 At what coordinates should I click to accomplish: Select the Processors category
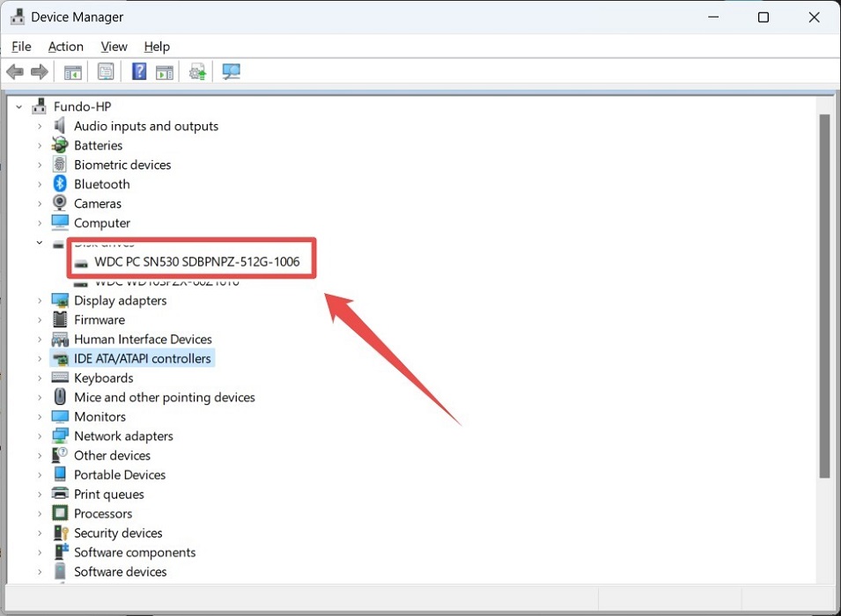click(x=104, y=513)
